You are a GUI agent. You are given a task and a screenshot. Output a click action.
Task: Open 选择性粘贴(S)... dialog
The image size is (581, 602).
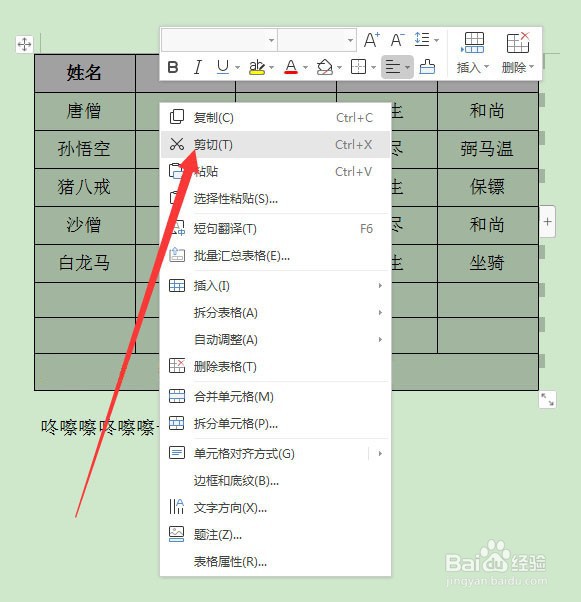275,198
